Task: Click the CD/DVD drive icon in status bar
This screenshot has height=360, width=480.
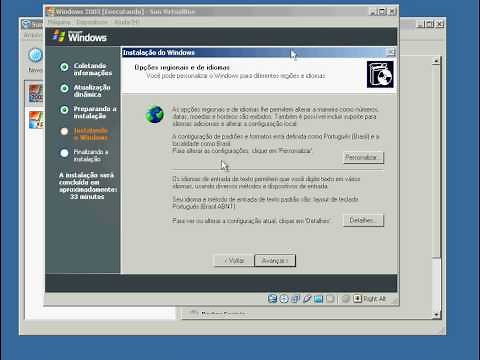Action: point(284,299)
